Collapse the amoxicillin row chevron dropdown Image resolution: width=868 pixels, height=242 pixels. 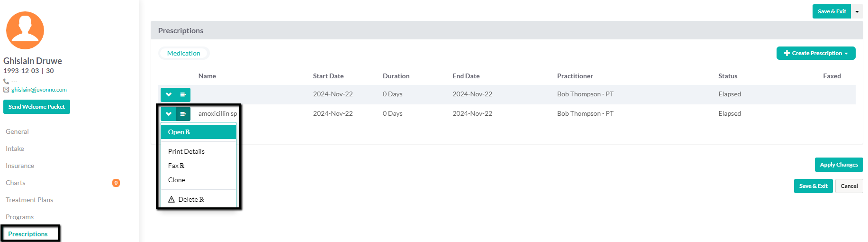pyautogui.click(x=168, y=114)
